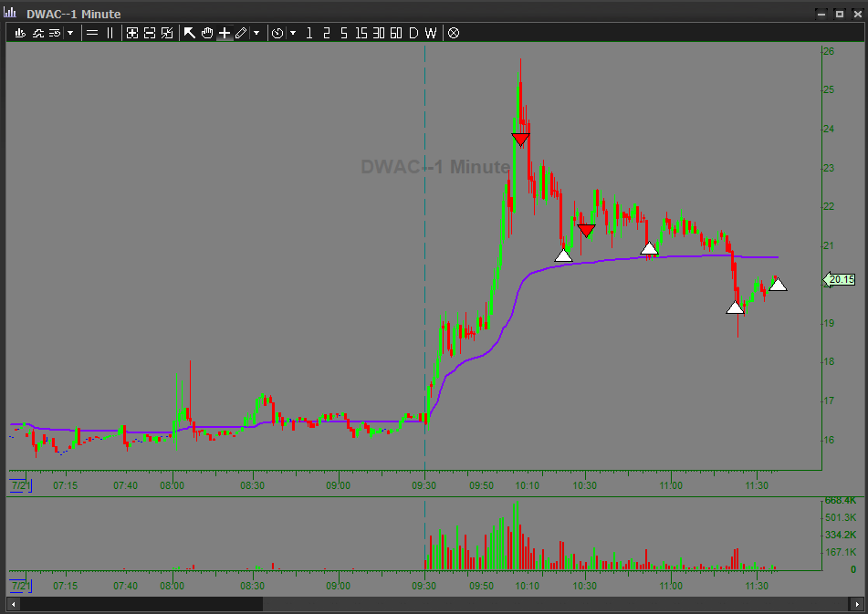The image size is (868, 614).
Task: Click the current price label 20.15
Action: [x=840, y=280]
